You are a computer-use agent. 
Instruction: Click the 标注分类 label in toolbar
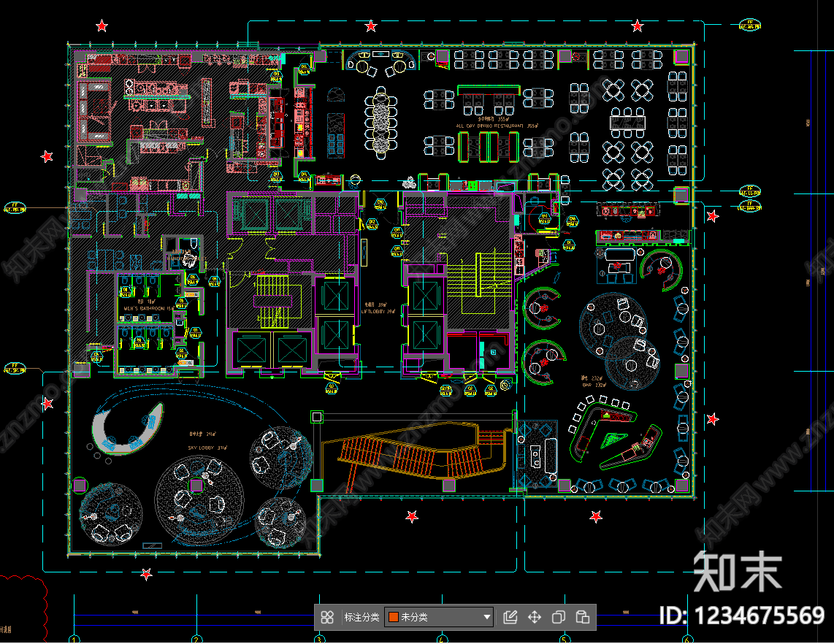click(x=361, y=617)
